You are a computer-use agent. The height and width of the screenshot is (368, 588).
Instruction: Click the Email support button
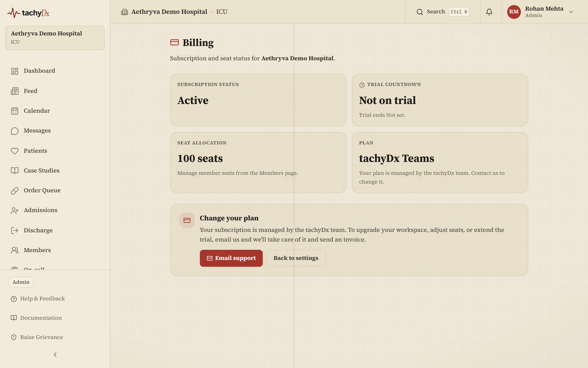[231, 258]
